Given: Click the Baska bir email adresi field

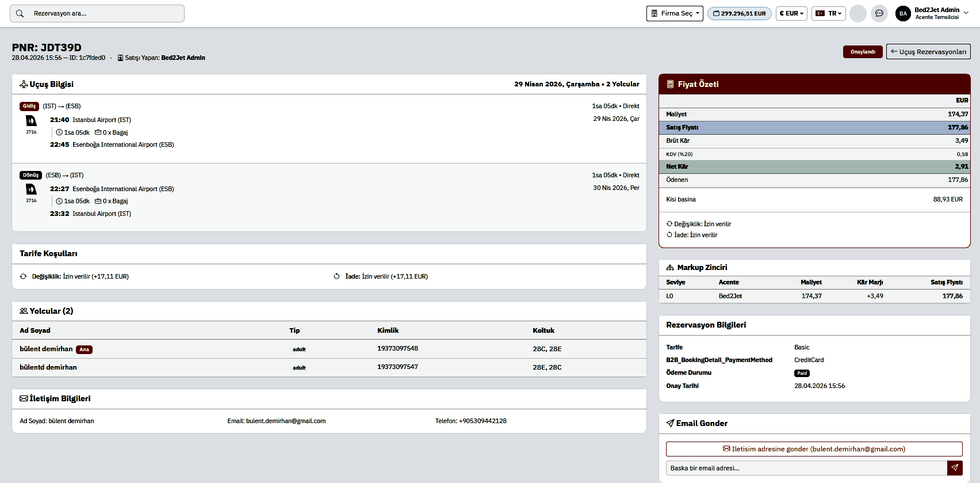Looking at the screenshot, I should pyautogui.click(x=806, y=468).
